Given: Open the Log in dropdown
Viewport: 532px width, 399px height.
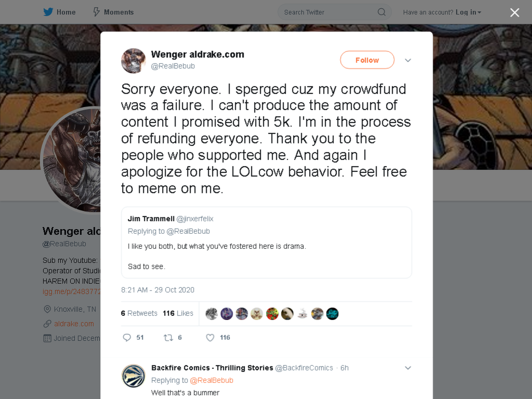Looking at the screenshot, I should click(468, 12).
